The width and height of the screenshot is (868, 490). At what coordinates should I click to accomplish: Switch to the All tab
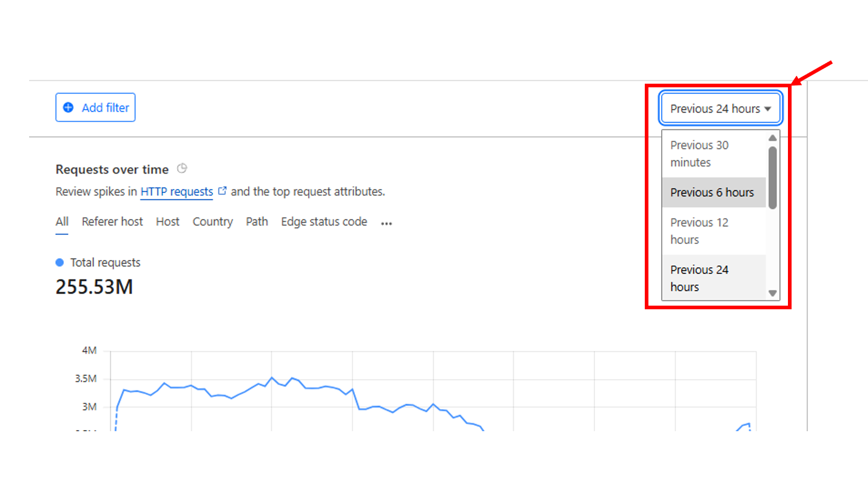(62, 222)
